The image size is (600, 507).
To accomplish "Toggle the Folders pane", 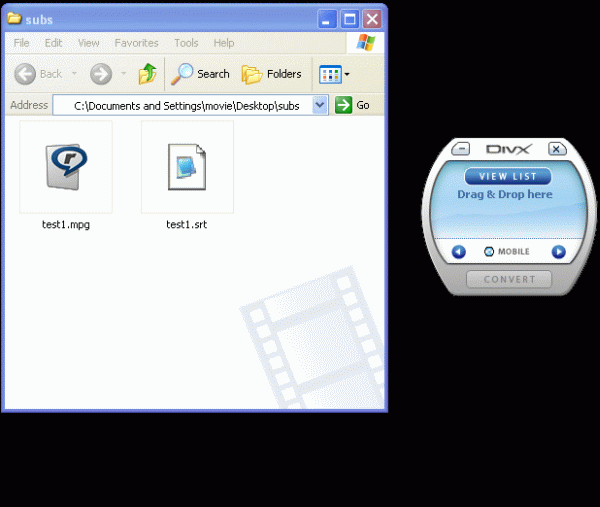I will pyautogui.click(x=271, y=74).
